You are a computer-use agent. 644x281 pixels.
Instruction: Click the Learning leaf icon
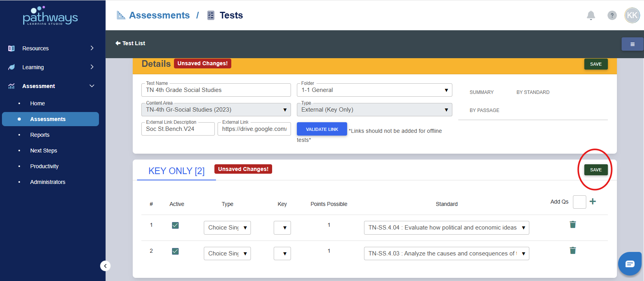pyautogui.click(x=11, y=67)
